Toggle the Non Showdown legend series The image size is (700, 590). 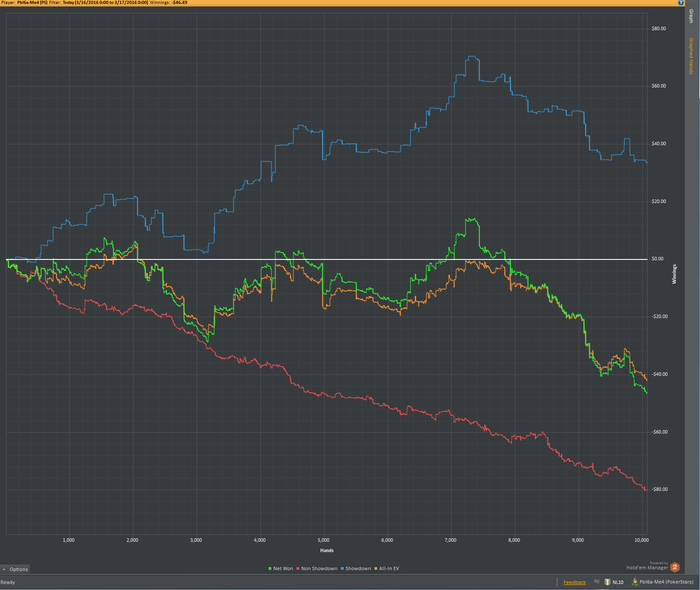[317, 569]
